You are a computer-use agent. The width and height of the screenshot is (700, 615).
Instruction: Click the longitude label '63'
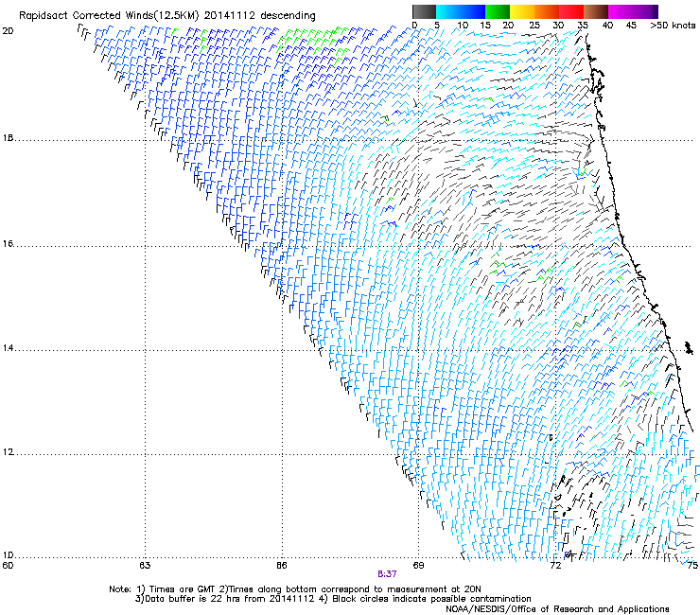click(145, 566)
